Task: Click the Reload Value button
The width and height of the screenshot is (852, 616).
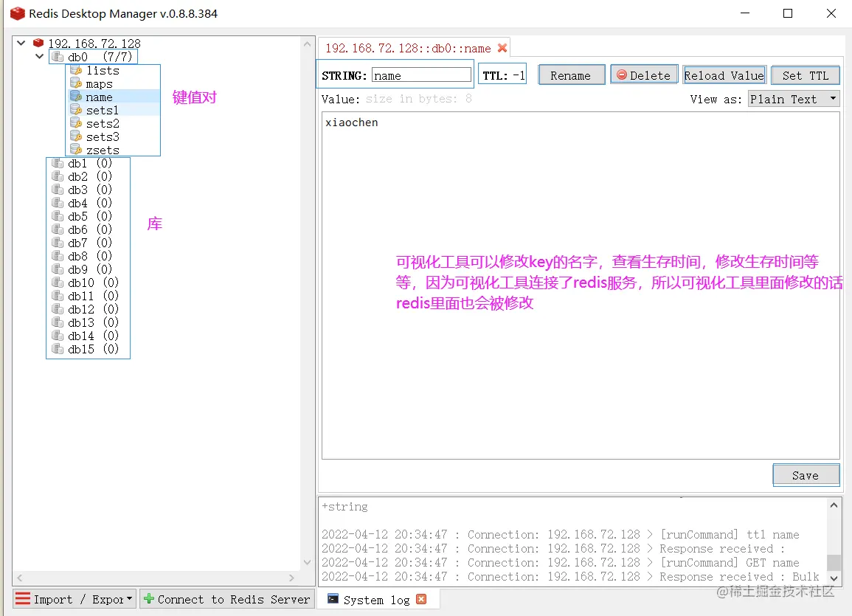Action: pyautogui.click(x=724, y=75)
